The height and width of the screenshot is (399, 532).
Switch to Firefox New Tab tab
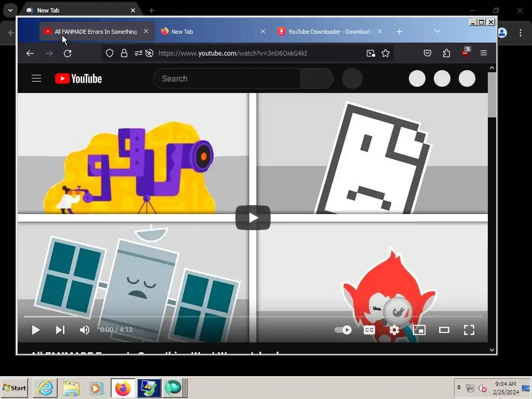[214, 32]
